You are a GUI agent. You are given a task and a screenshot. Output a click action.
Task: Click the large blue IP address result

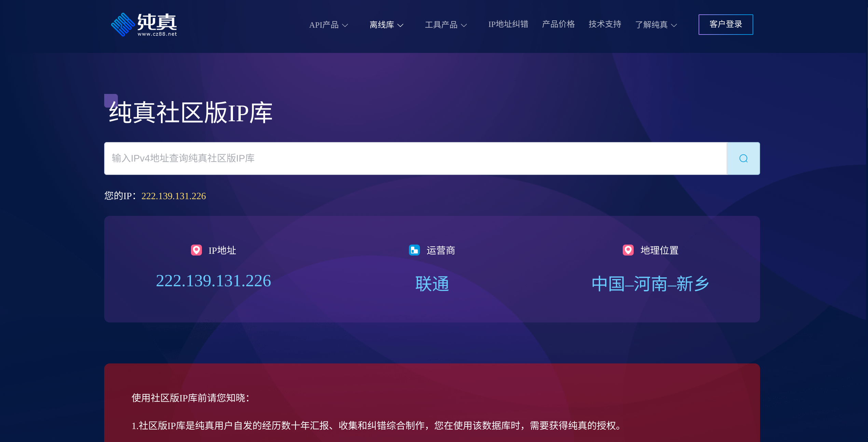(213, 281)
